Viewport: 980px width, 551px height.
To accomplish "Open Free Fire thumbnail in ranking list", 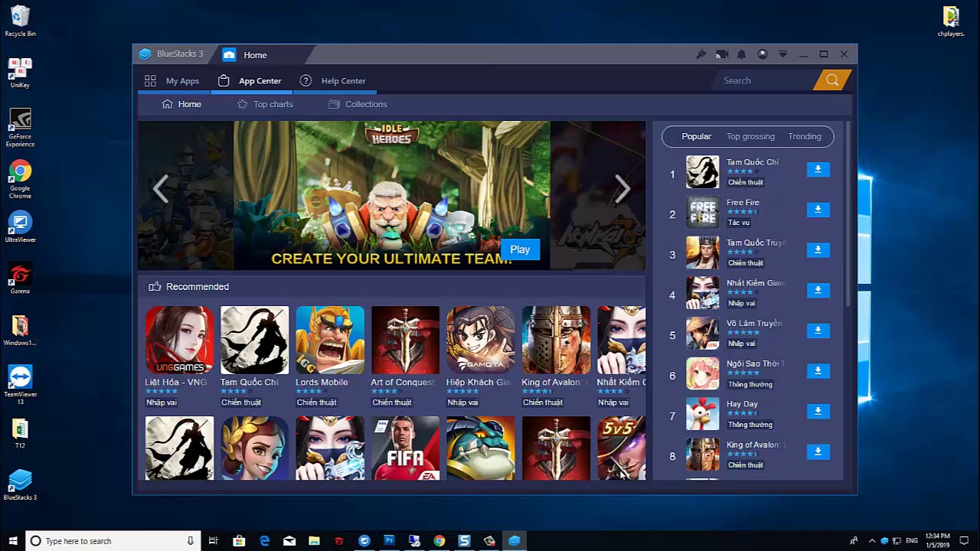I will click(x=702, y=213).
